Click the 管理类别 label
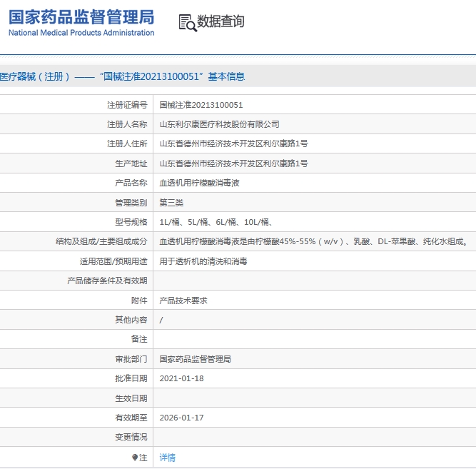This screenshot has height=474, width=476. (131, 203)
